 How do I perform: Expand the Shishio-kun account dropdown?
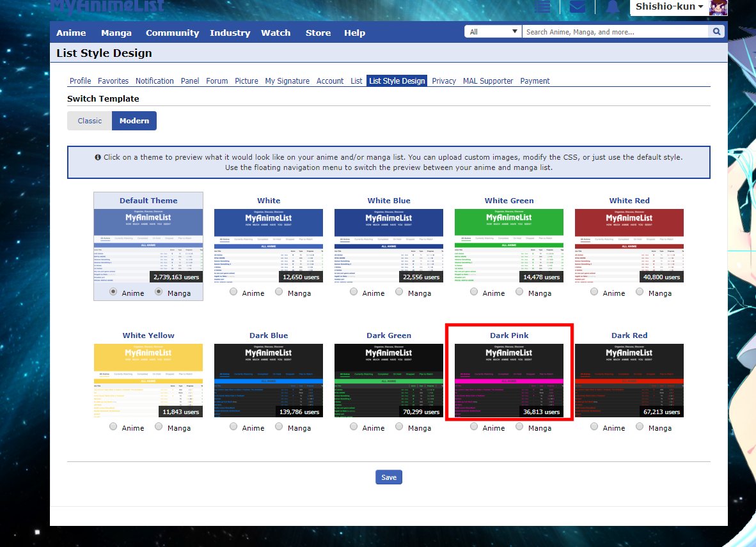click(x=669, y=7)
